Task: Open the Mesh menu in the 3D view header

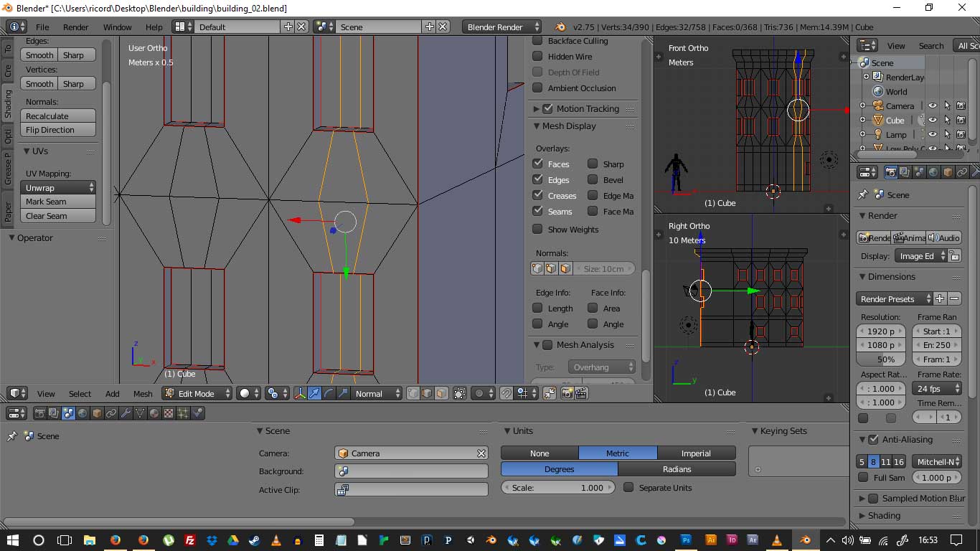Action: (x=143, y=393)
